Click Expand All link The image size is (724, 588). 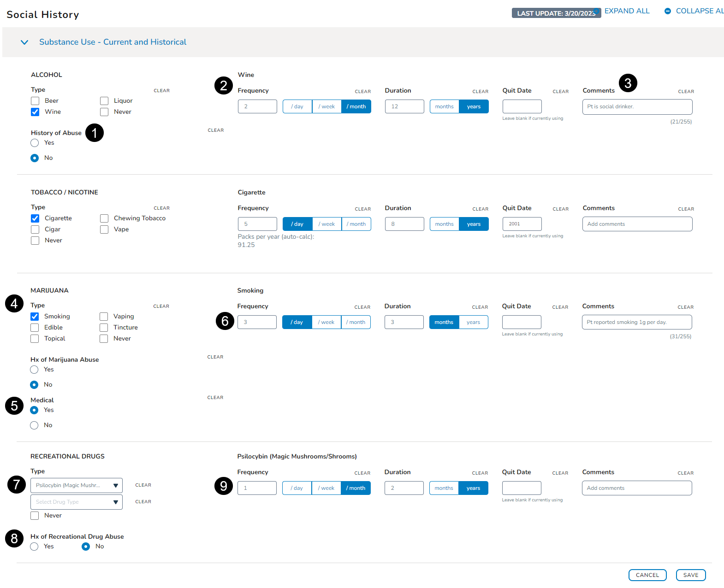pyautogui.click(x=627, y=11)
